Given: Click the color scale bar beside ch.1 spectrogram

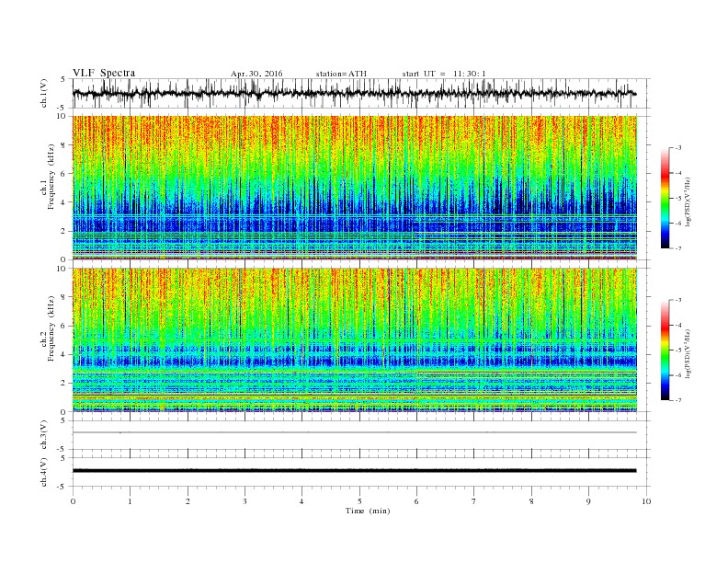Looking at the screenshot, I should click(x=665, y=198).
